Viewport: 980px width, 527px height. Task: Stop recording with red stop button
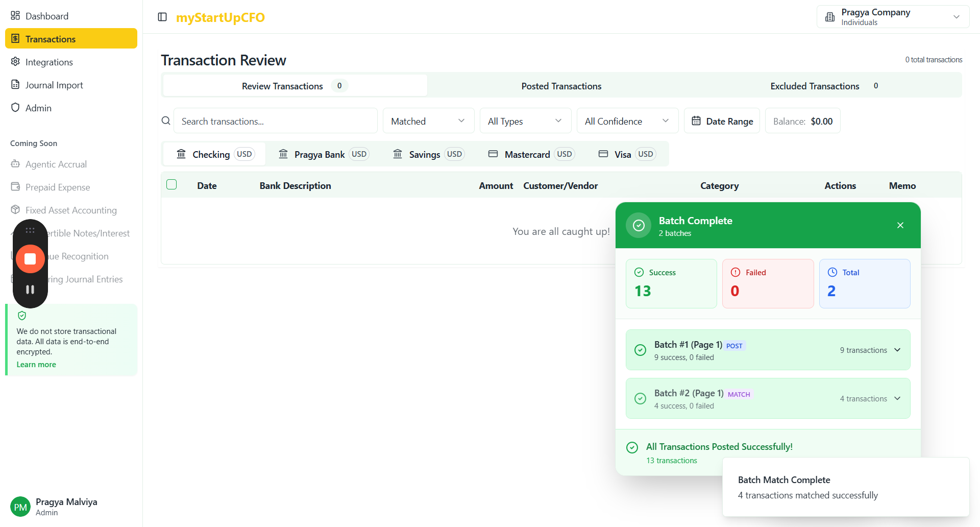click(30, 259)
